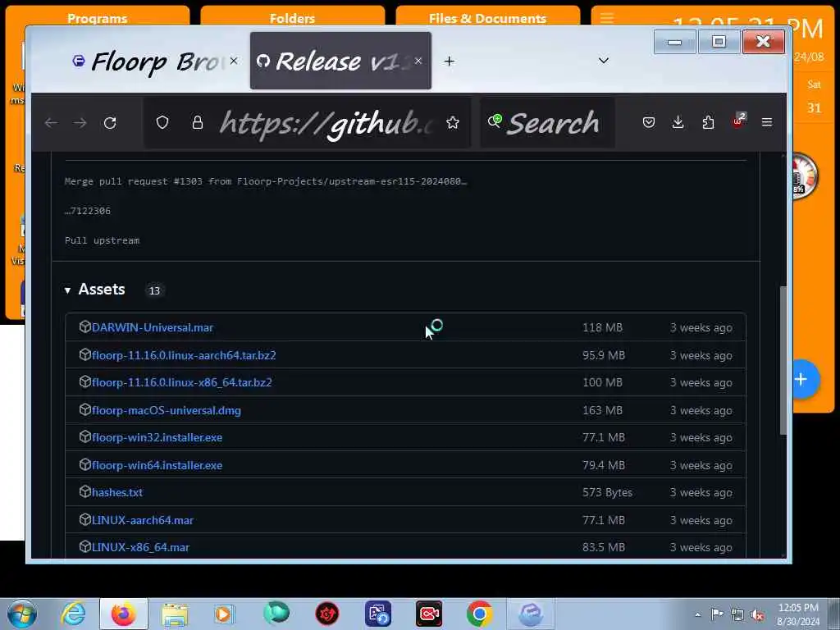Open the Windows Start button
Image resolution: width=840 pixels, height=630 pixels.
click(22, 614)
